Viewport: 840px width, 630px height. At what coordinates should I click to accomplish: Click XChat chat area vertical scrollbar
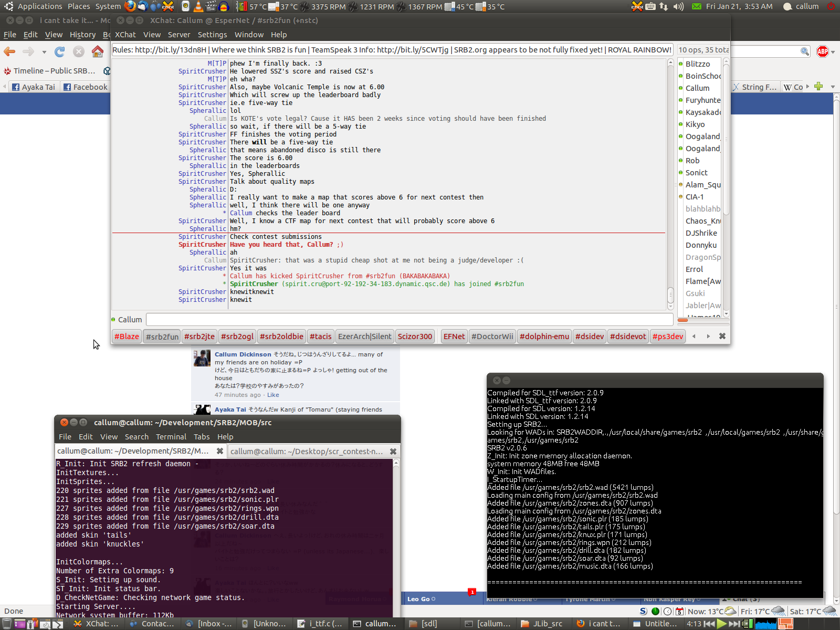(x=670, y=184)
